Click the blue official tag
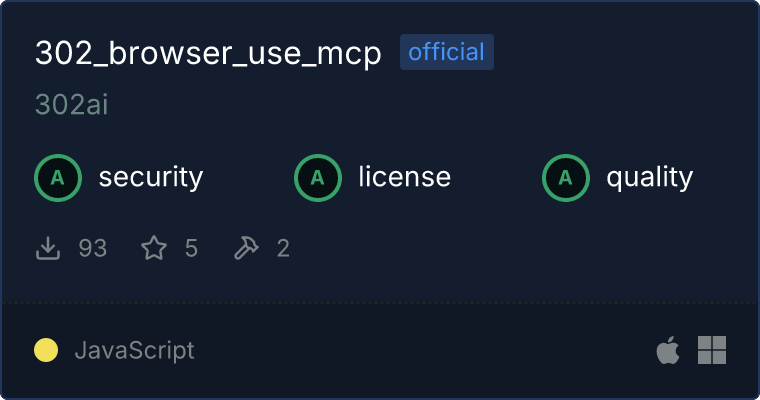 [x=446, y=52]
